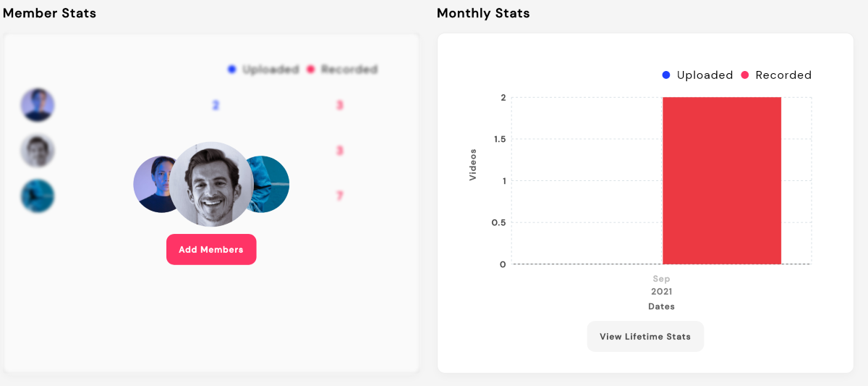Toggle blurred Recorded legend in Member Stats
Screen dimensions: 868x386
pyautogui.click(x=341, y=70)
